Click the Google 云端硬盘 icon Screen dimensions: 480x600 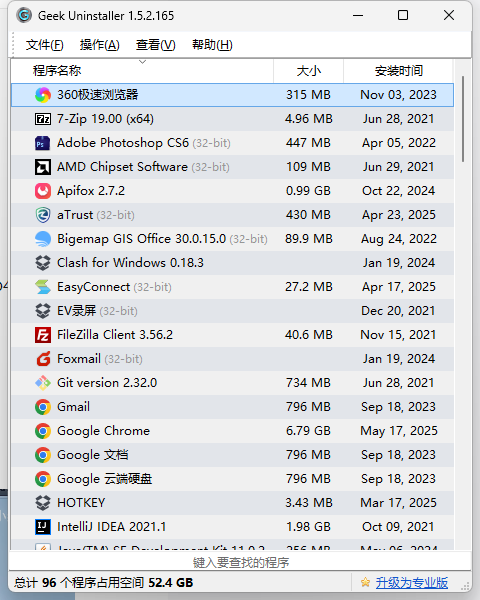(43, 479)
